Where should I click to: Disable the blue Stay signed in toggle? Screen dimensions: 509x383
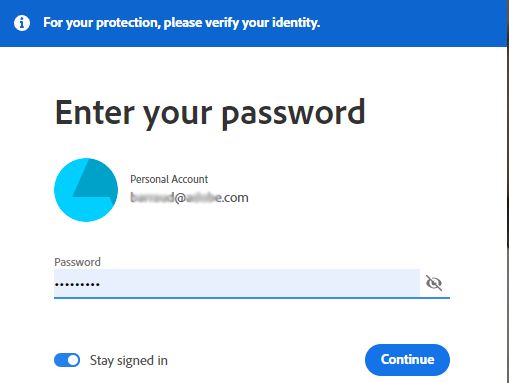pyautogui.click(x=67, y=360)
